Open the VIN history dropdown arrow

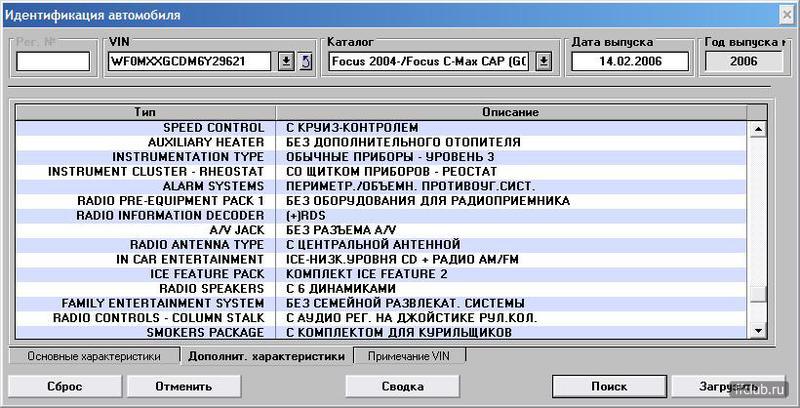click(x=286, y=62)
